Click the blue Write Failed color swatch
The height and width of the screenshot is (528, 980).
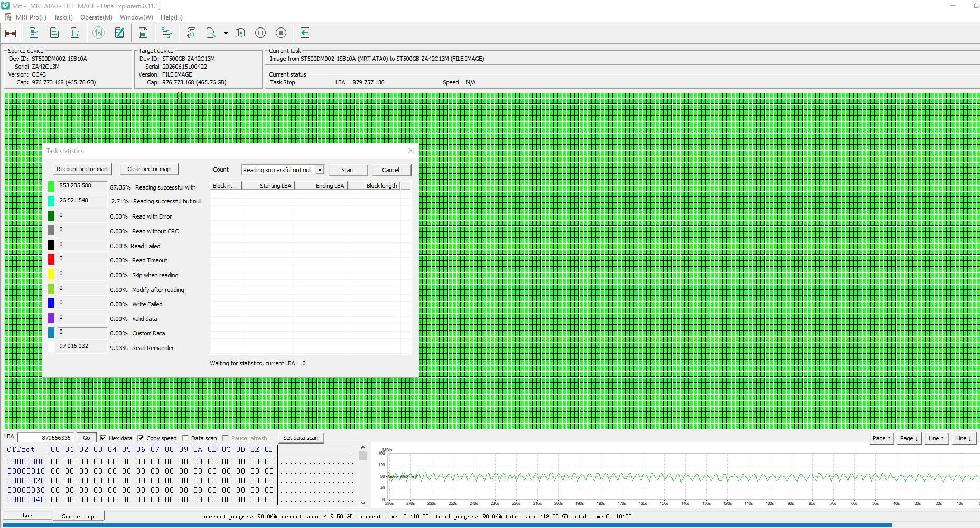pyautogui.click(x=51, y=303)
